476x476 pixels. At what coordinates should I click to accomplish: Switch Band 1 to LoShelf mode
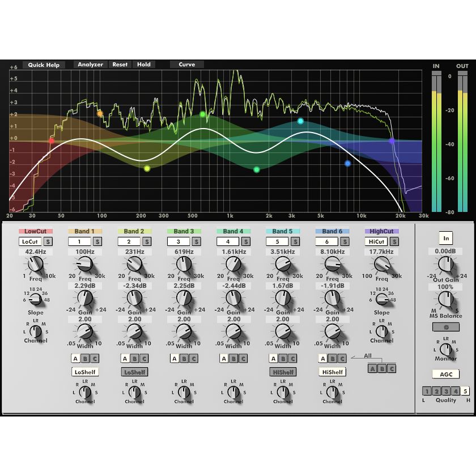tap(84, 372)
